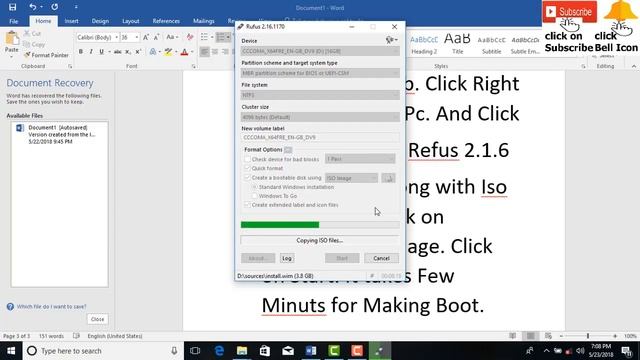Screen dimensions: 640x360
Task: Open the File system dropdown in Rufus
Action: click(x=320, y=95)
